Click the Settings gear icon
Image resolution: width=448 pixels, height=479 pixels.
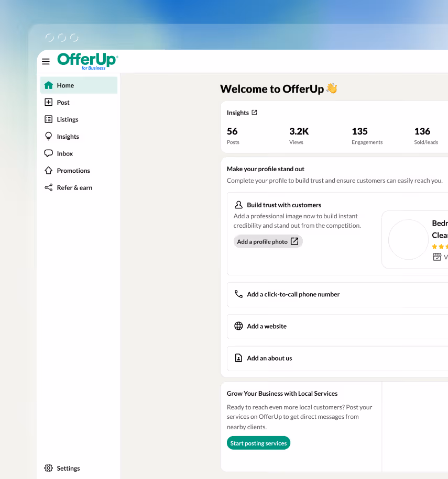click(49, 468)
